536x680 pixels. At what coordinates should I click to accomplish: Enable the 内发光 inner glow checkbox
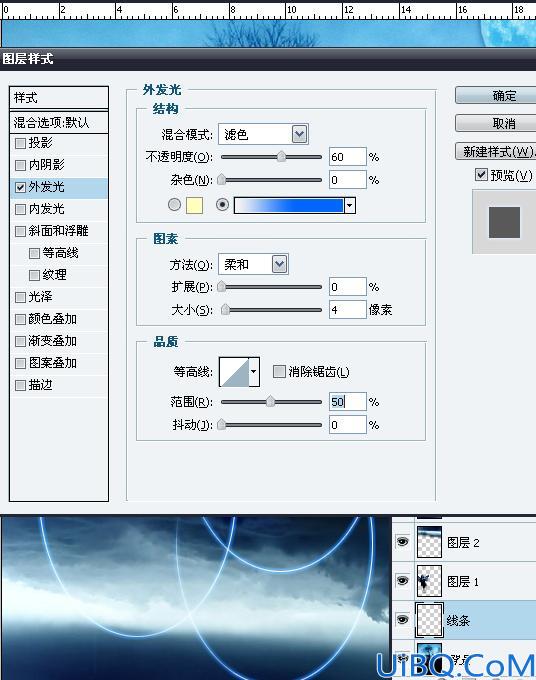[x=20, y=209]
